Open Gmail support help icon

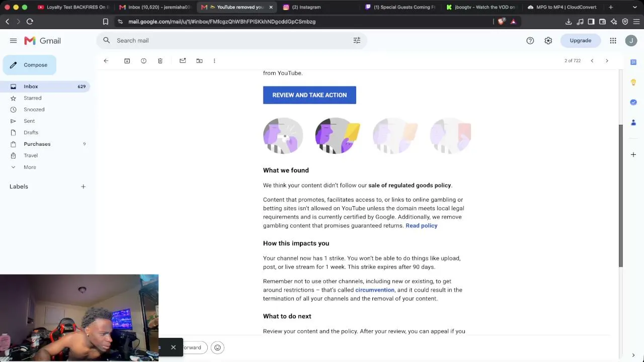(530, 41)
